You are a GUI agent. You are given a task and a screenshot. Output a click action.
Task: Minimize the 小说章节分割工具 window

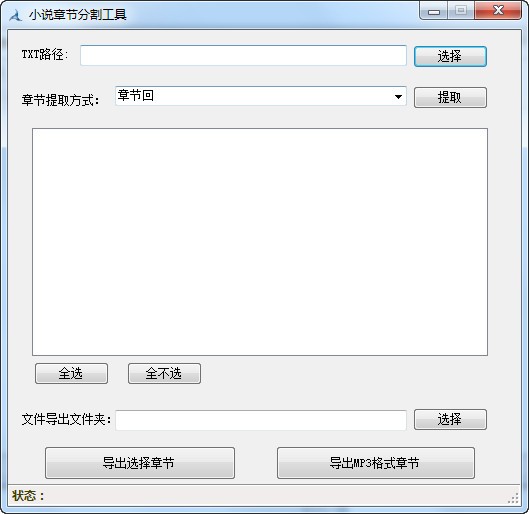click(x=434, y=10)
